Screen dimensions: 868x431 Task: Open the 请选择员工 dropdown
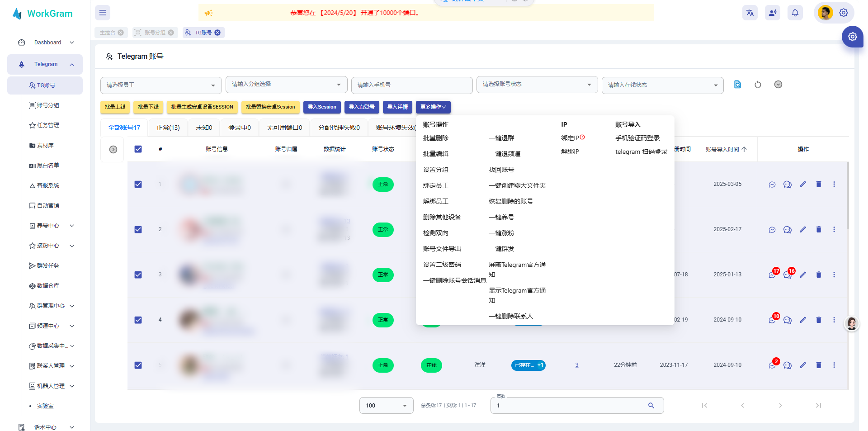(x=161, y=85)
